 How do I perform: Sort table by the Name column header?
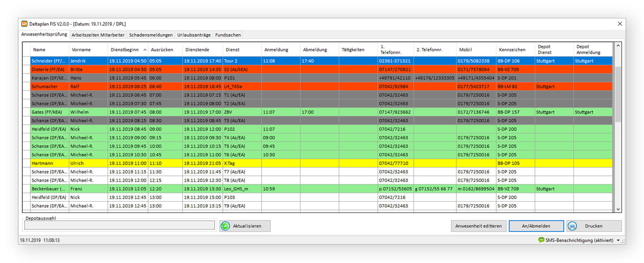(39, 50)
